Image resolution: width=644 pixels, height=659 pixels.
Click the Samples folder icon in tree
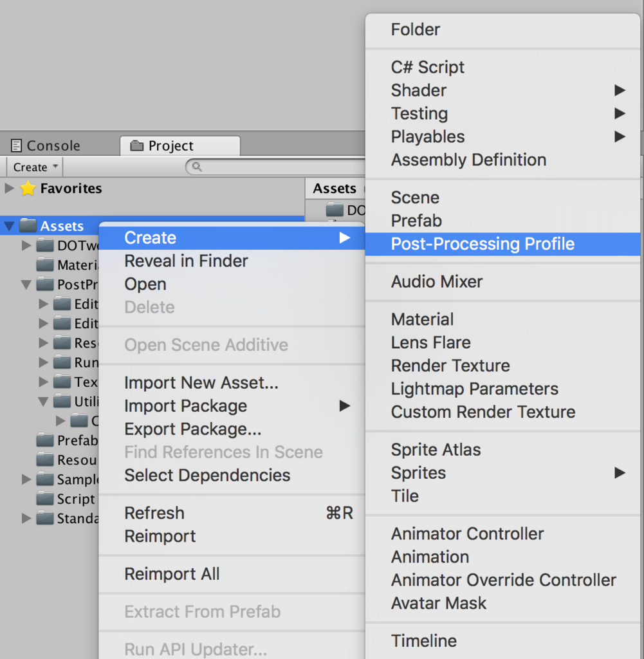point(45,479)
